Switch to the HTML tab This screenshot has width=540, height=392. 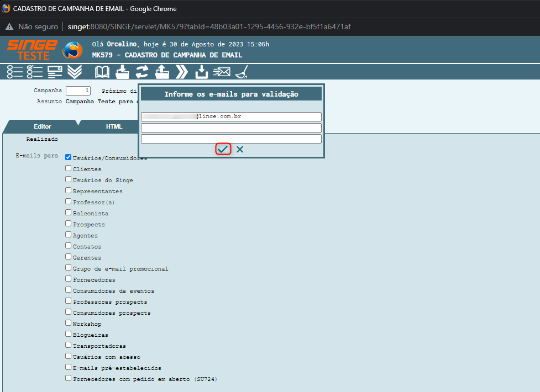[x=114, y=126]
